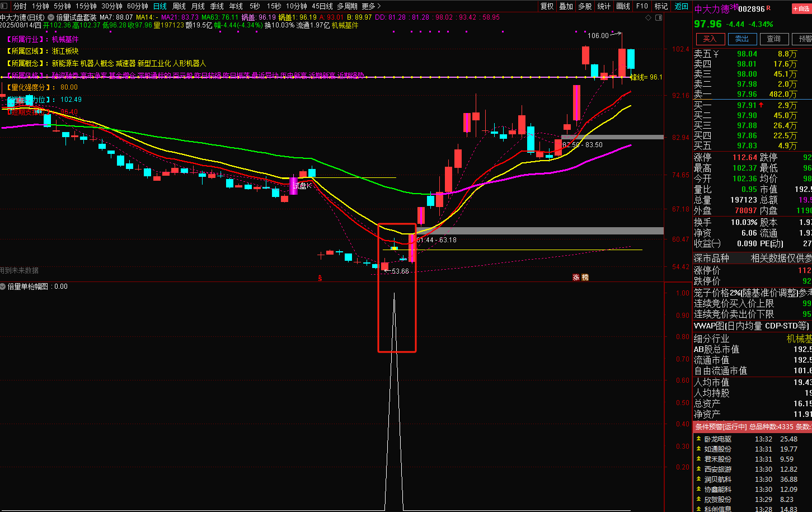Screen dimensions: 812x512
Task: Click the arrow icon beside 润贝航科
Action: (x=698, y=480)
